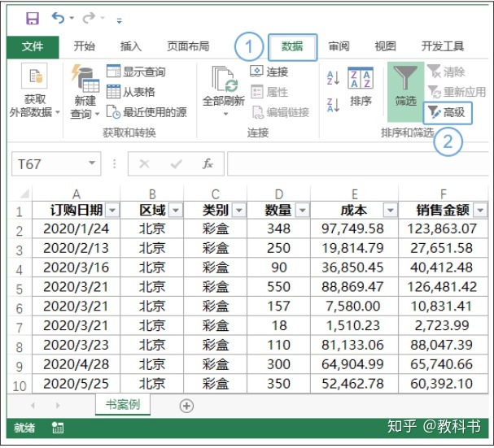
Task: Select column D header
Action: tap(279, 194)
